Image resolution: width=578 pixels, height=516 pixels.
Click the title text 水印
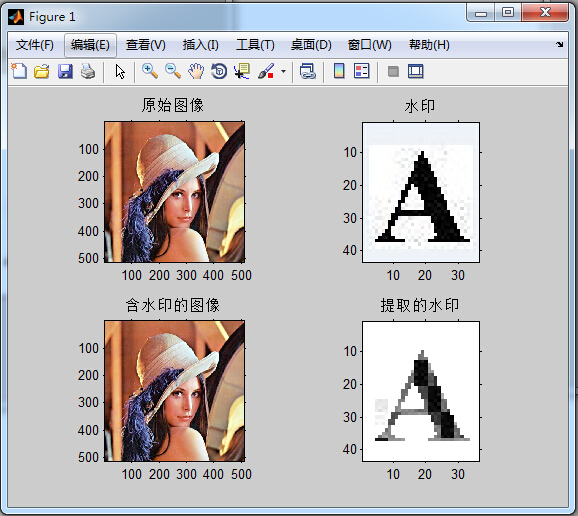coord(420,106)
